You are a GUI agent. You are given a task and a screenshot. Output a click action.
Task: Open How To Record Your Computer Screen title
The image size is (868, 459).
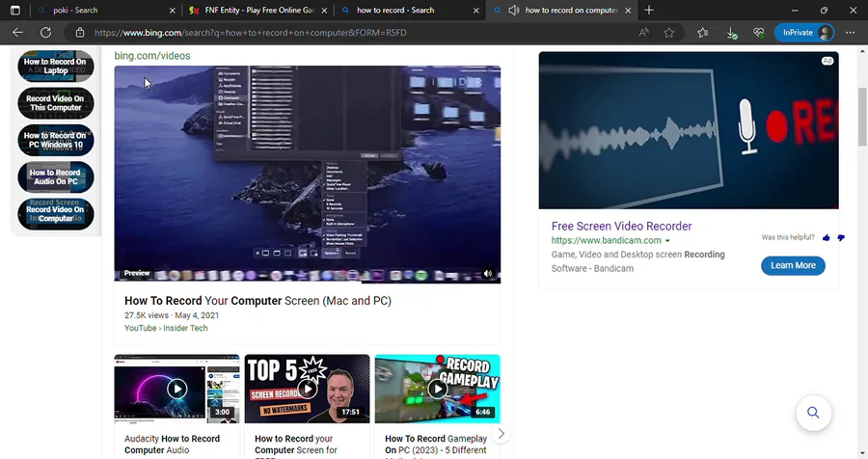click(x=258, y=301)
